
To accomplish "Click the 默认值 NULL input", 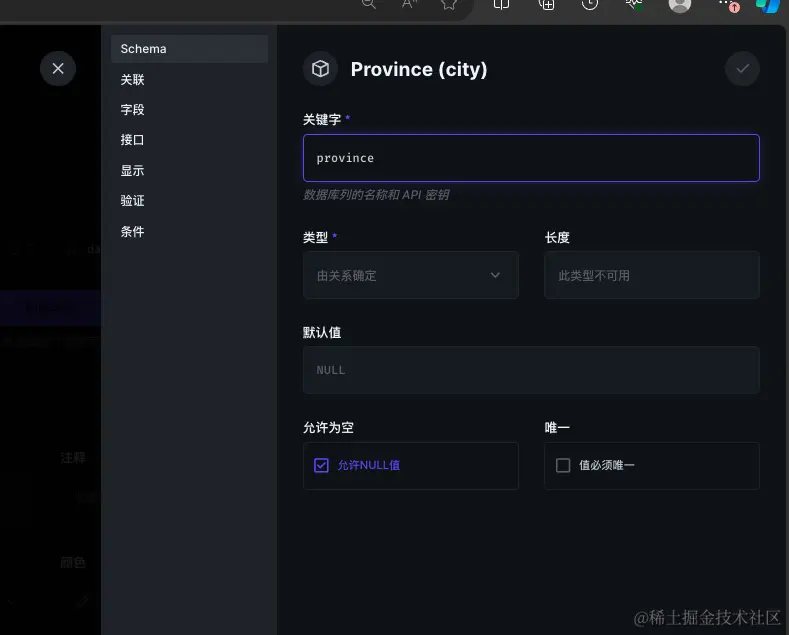I will click(x=531, y=370).
